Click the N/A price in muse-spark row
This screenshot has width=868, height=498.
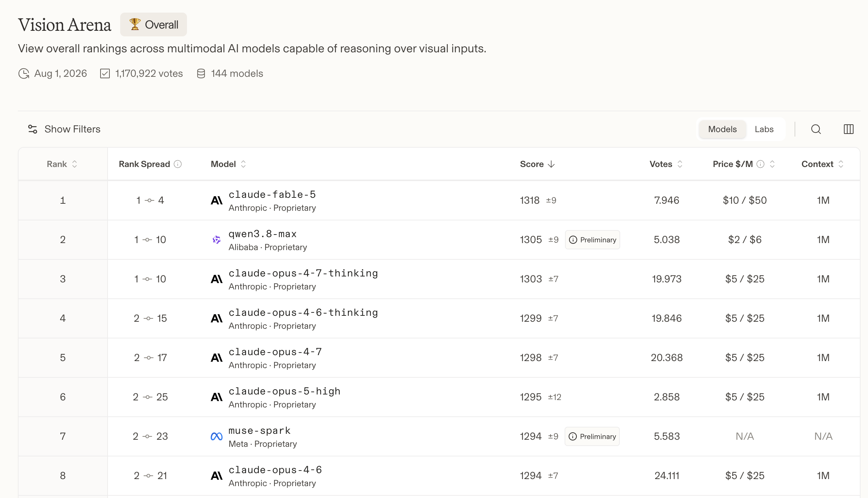click(745, 436)
